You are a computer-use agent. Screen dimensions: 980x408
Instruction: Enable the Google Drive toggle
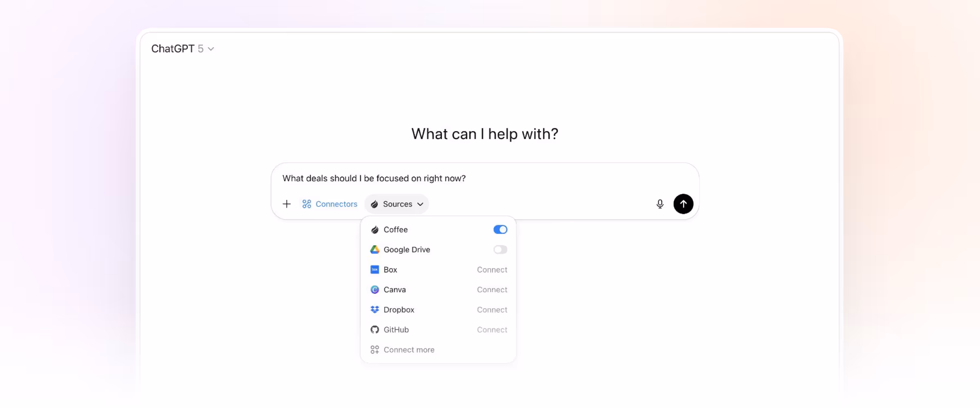[x=500, y=250]
